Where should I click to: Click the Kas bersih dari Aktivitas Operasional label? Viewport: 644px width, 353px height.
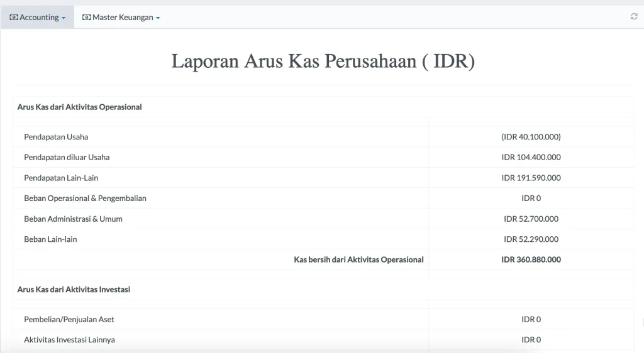[358, 259]
